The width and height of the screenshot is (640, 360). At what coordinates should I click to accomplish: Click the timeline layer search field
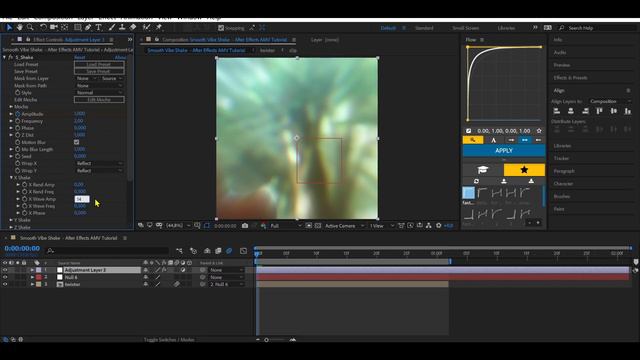(107, 251)
